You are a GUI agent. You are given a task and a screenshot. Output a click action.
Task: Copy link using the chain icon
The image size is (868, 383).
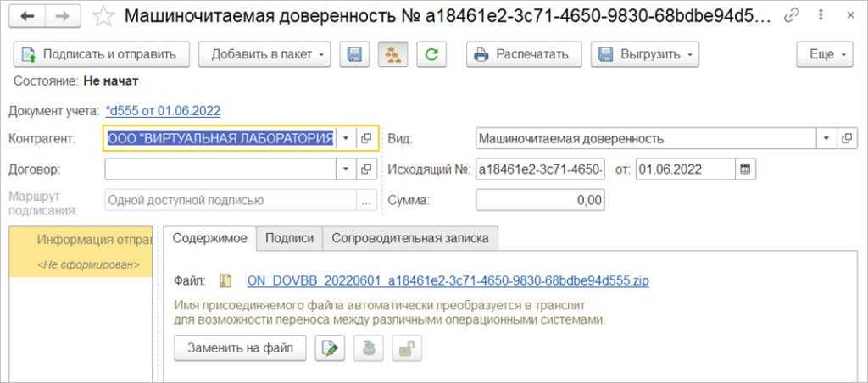click(793, 16)
